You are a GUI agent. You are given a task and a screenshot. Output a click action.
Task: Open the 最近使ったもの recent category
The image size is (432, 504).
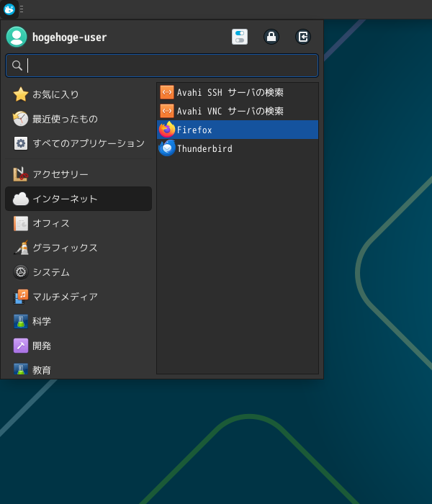click(x=78, y=119)
